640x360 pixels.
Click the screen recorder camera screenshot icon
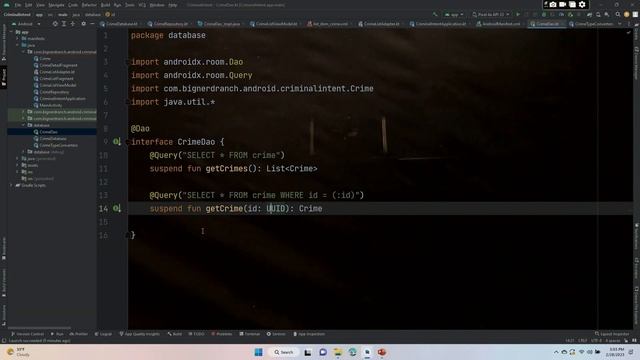tap(553, 4)
